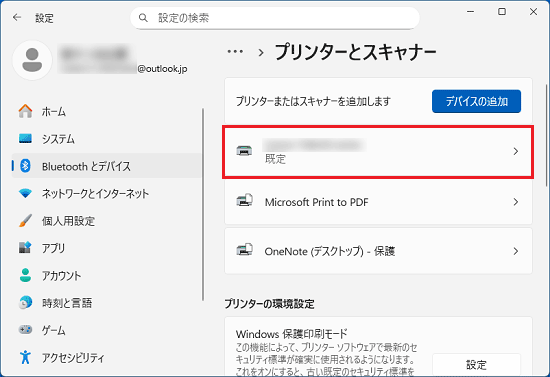550x377 pixels.
Task: Click the 設定の検索 search field
Action: [x=275, y=18]
